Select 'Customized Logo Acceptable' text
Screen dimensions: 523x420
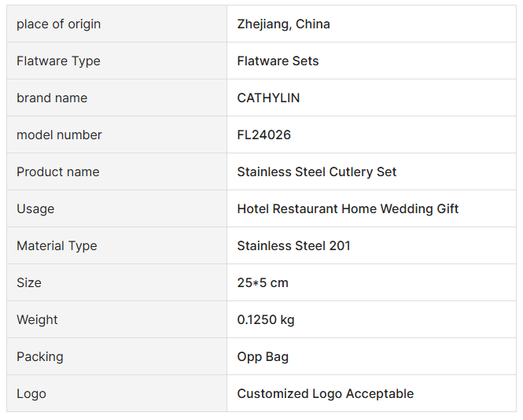coord(325,394)
